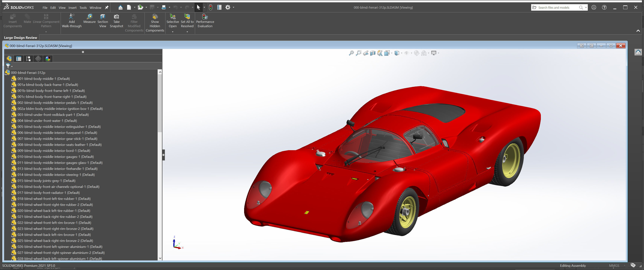Toggle Section View in heads-up toolbar
644x270 pixels.
[373, 53]
